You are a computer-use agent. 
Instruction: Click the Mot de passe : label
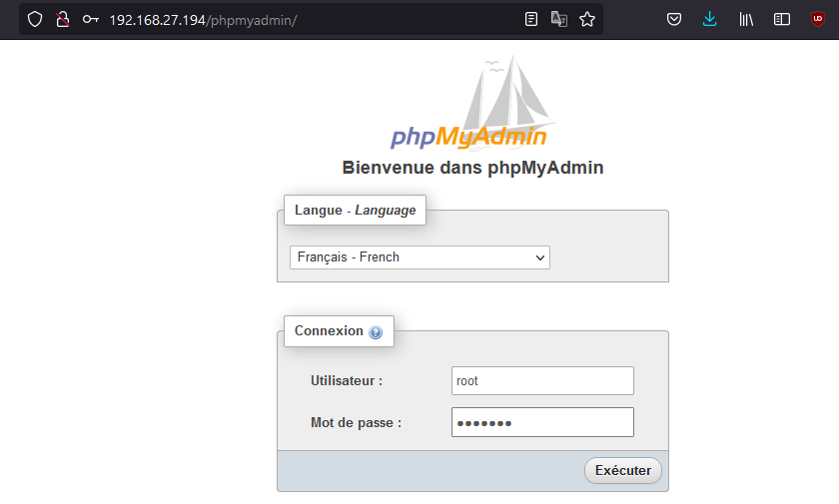pyautogui.click(x=356, y=423)
